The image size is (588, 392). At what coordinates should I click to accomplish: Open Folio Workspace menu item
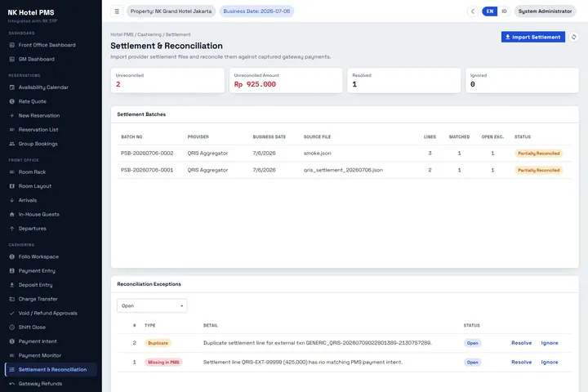click(x=51, y=257)
